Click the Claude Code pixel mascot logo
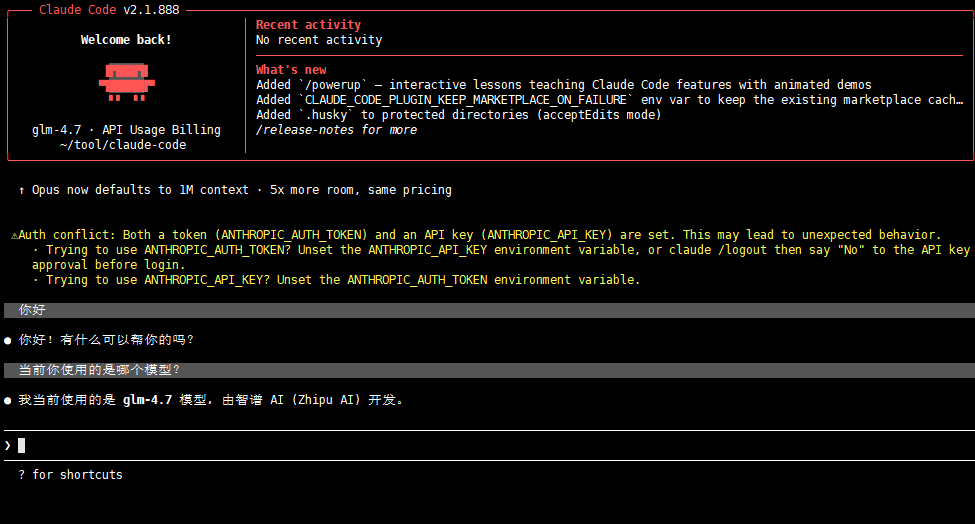The height and width of the screenshot is (524, 975). click(126, 82)
